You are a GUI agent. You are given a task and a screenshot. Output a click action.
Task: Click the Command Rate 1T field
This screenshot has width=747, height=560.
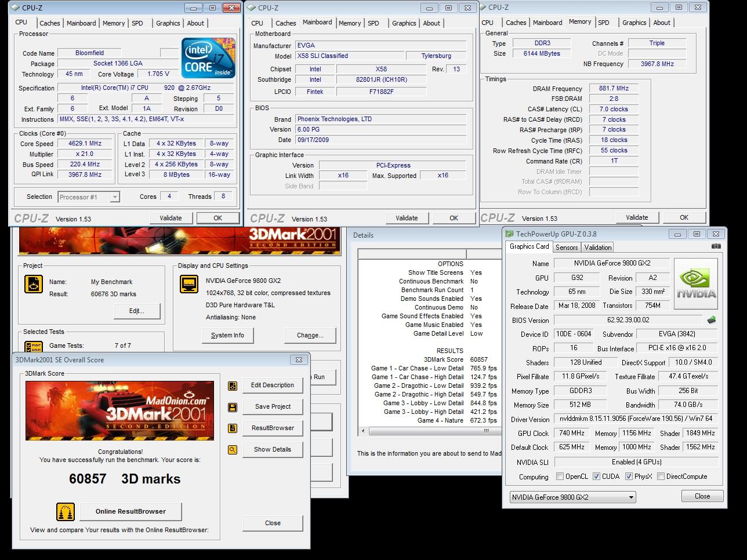614,161
